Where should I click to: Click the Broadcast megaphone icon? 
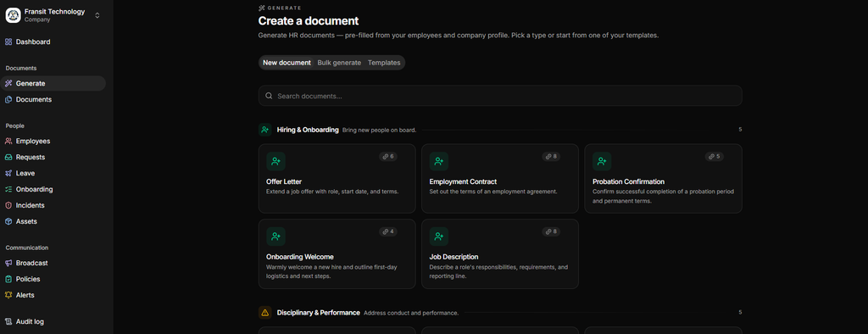[x=8, y=263]
